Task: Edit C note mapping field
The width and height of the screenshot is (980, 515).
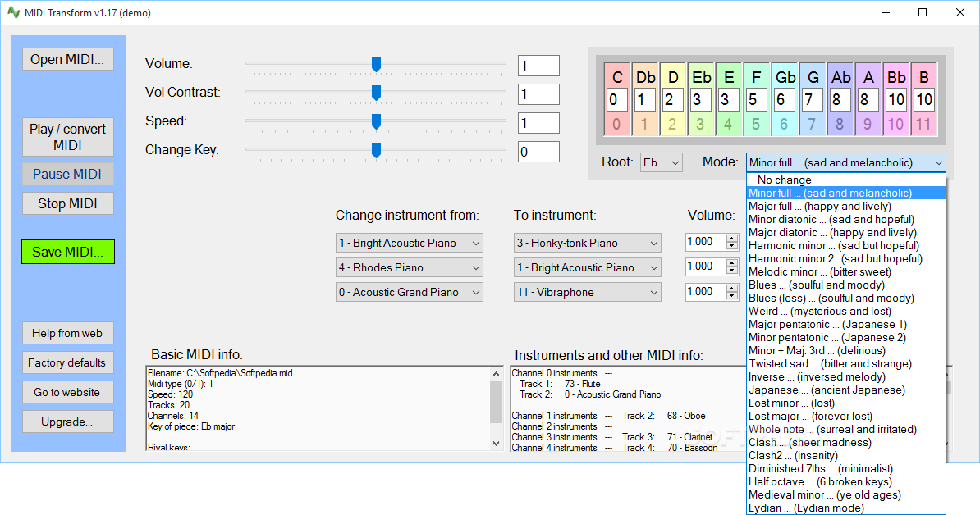Action: (x=617, y=100)
